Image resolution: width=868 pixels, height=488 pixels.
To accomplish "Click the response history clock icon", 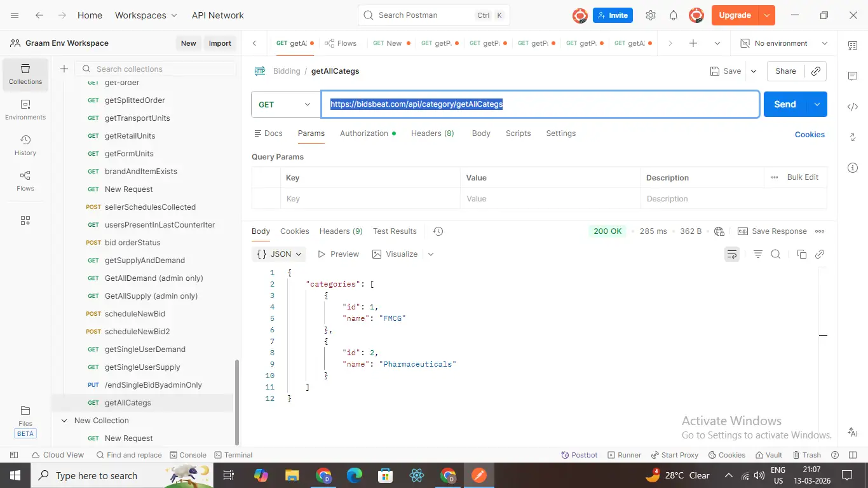I will (x=438, y=231).
